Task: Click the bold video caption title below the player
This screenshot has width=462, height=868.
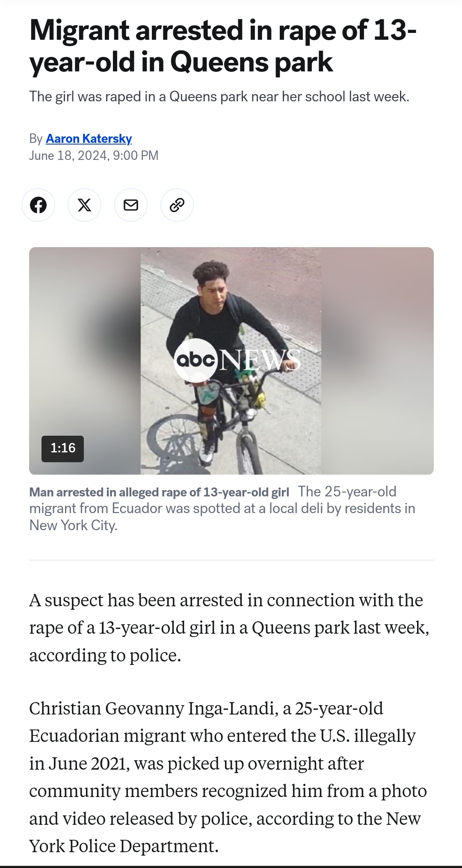Action: click(159, 492)
